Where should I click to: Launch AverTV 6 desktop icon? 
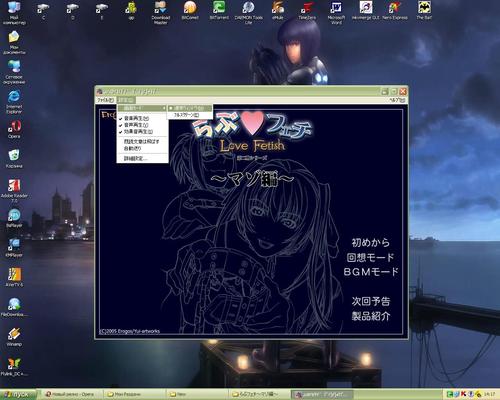tap(14, 277)
